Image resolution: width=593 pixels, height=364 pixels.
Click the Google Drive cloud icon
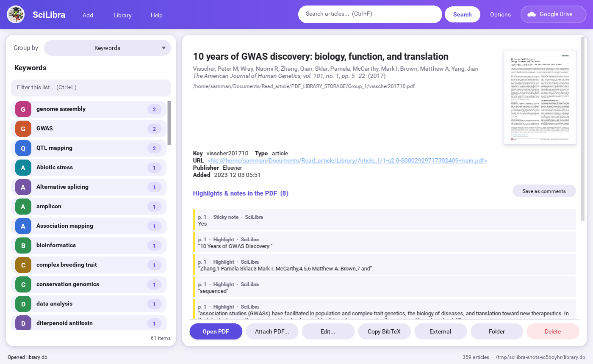click(532, 14)
